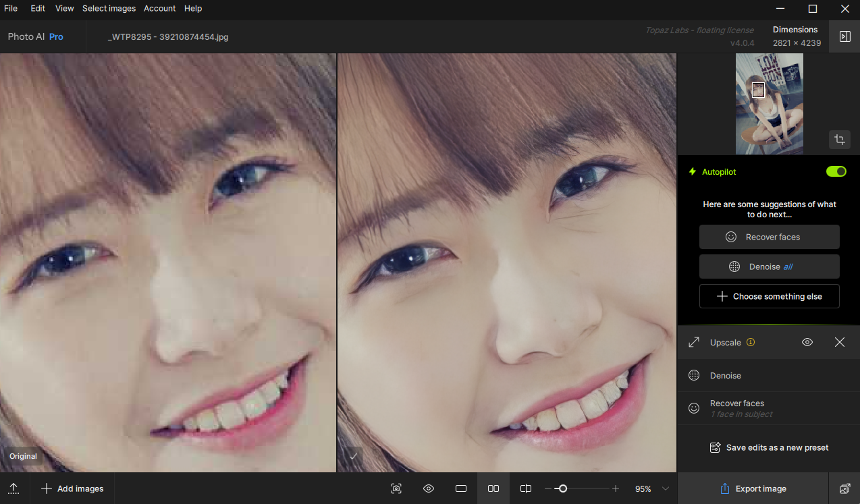This screenshot has height=504, width=860.
Task: Select split slider comparison view
Action: point(526,488)
